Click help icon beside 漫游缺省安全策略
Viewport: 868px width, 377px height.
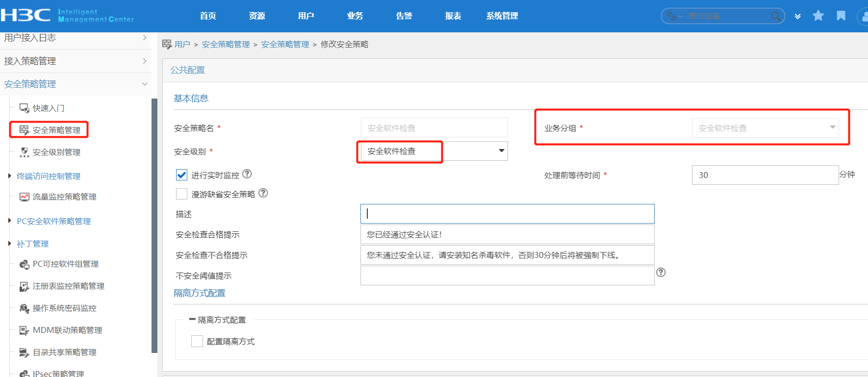(x=263, y=193)
